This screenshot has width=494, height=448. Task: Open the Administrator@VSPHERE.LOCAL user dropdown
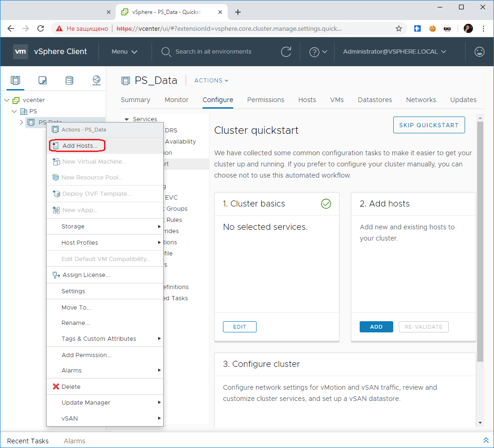395,52
